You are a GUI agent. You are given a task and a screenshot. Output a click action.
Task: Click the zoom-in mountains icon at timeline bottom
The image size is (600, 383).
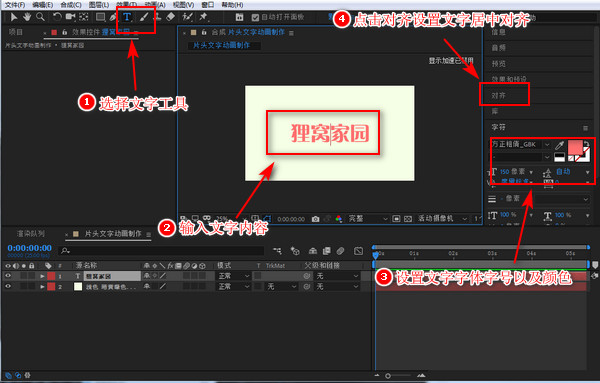[421, 375]
